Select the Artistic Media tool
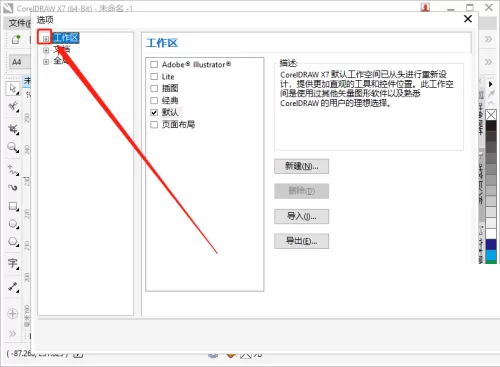 click(13, 187)
